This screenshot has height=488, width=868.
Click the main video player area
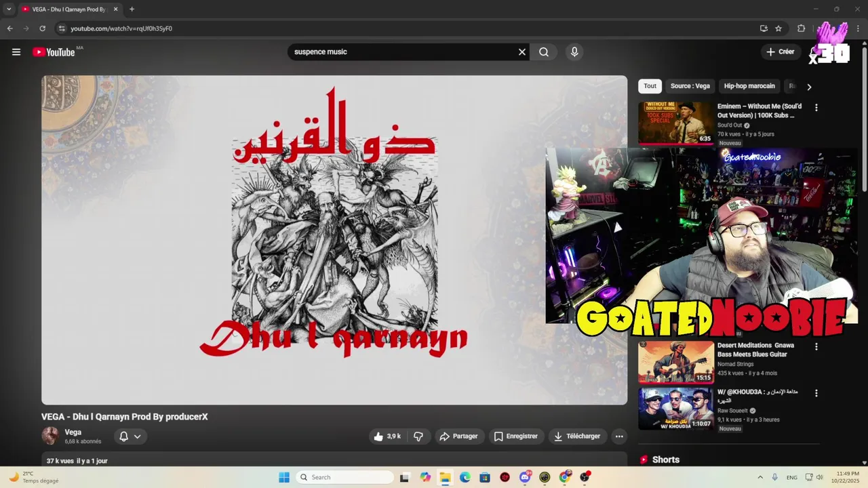pyautogui.click(x=334, y=240)
